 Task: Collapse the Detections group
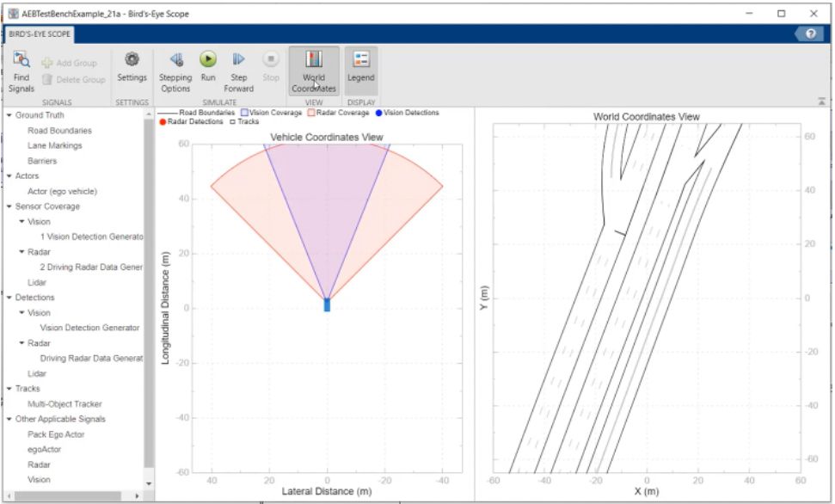(9, 298)
